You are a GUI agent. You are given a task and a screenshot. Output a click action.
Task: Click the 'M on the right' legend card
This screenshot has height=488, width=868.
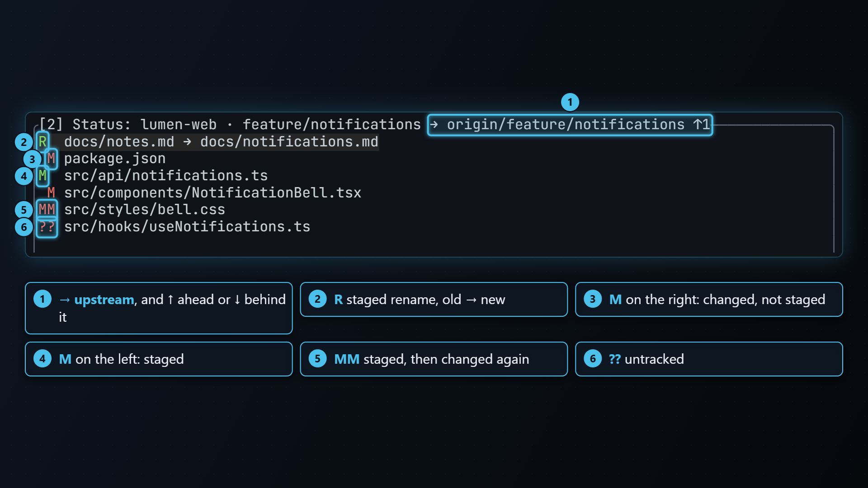[709, 300]
